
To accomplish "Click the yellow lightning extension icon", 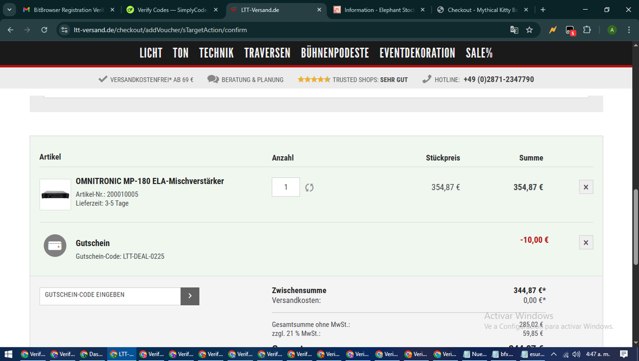I will tap(553, 30).
